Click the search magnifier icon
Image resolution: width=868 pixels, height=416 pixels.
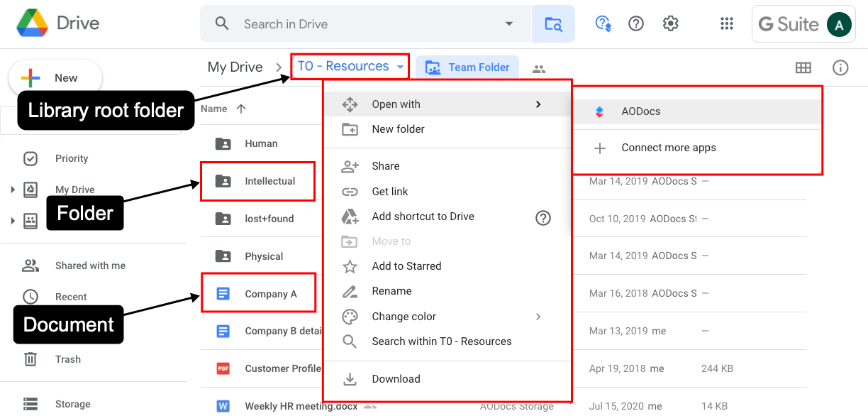[222, 23]
